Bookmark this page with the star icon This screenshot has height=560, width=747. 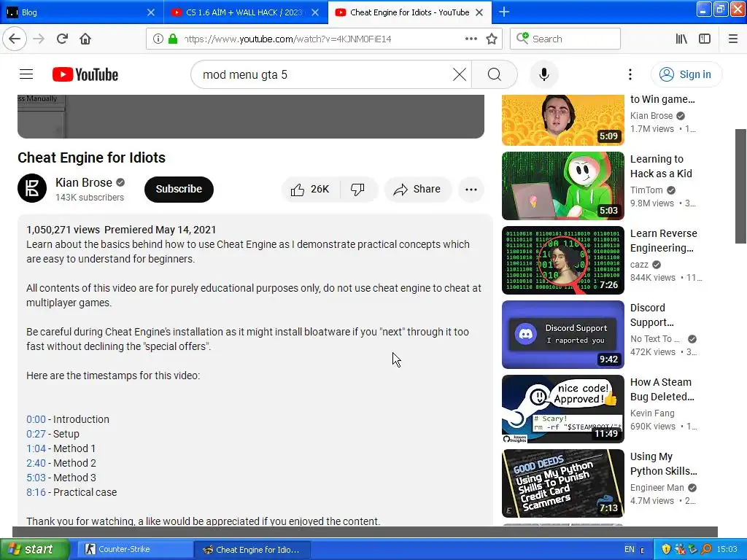tap(492, 39)
